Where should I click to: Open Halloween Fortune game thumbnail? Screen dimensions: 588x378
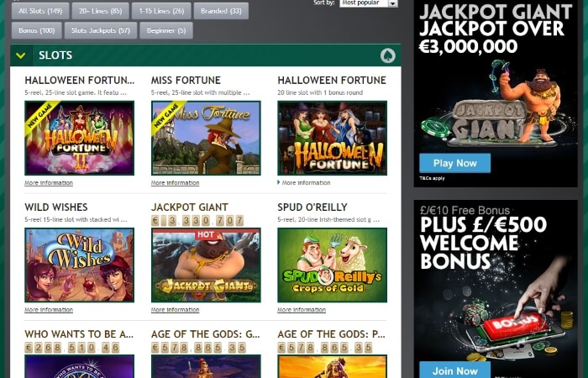(333, 138)
